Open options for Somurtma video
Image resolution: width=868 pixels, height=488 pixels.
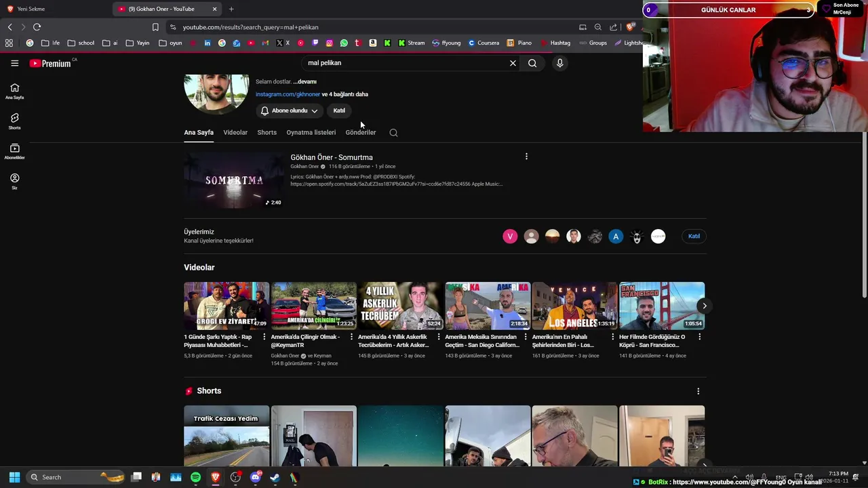tap(526, 157)
